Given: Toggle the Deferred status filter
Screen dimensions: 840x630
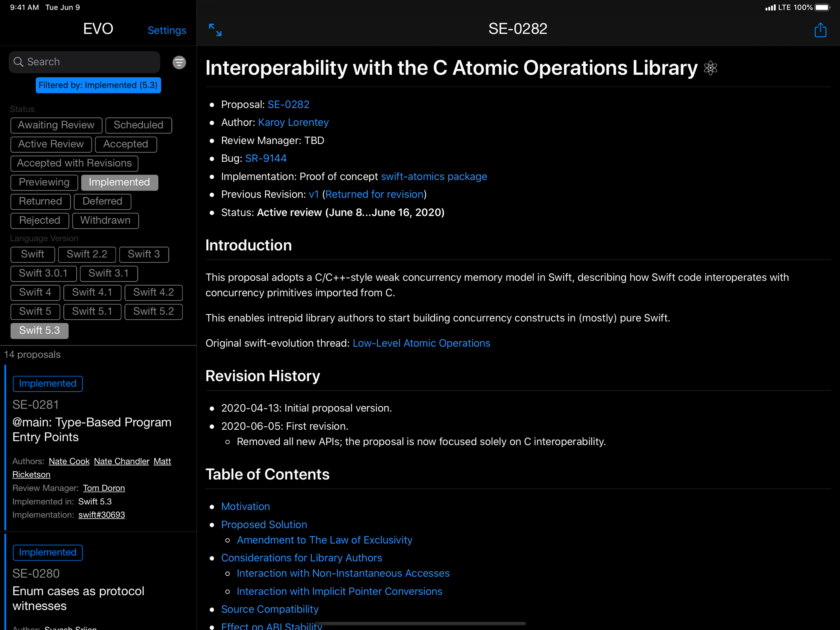Looking at the screenshot, I should point(103,202).
